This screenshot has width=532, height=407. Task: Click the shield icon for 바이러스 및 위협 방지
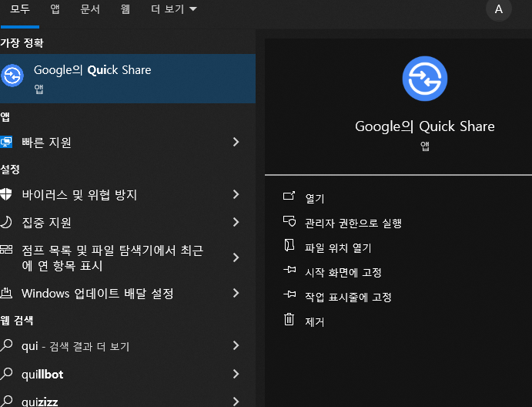click(5, 195)
